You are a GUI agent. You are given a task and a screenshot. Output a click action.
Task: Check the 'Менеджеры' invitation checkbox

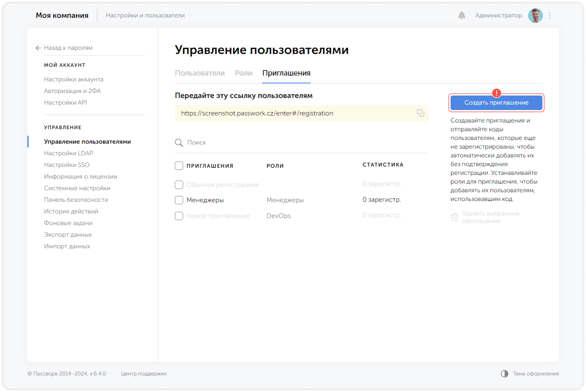pos(179,200)
